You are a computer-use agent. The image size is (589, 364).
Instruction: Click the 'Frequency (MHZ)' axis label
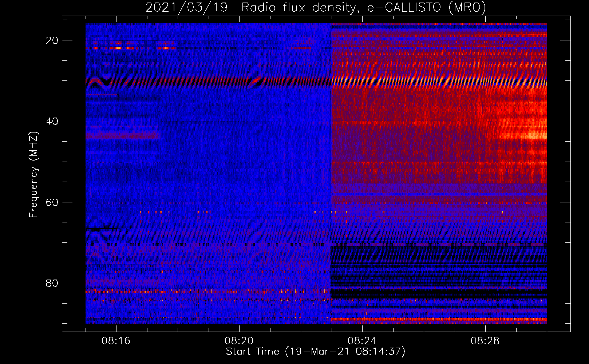[33, 175]
